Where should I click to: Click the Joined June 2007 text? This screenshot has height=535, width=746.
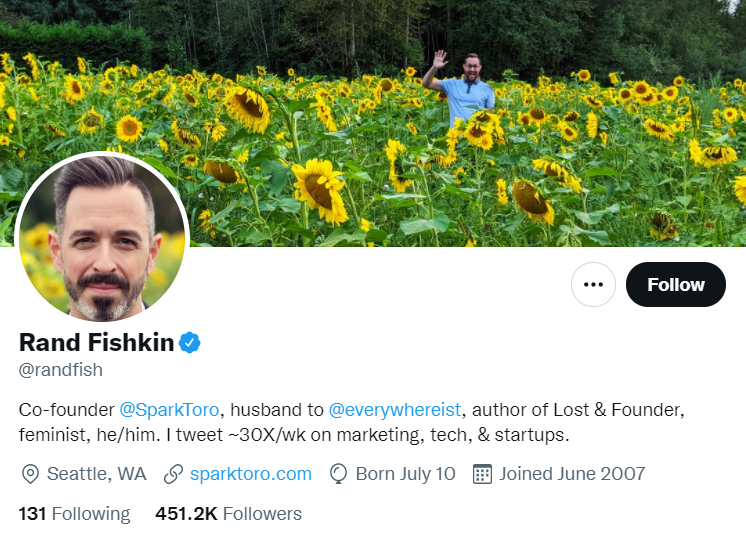(x=572, y=474)
